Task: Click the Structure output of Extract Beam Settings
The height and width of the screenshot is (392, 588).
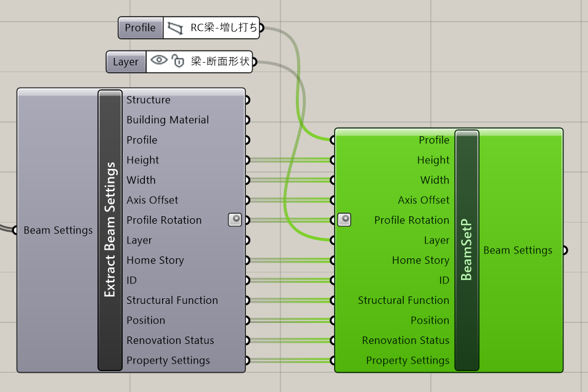Action: pyautogui.click(x=149, y=100)
